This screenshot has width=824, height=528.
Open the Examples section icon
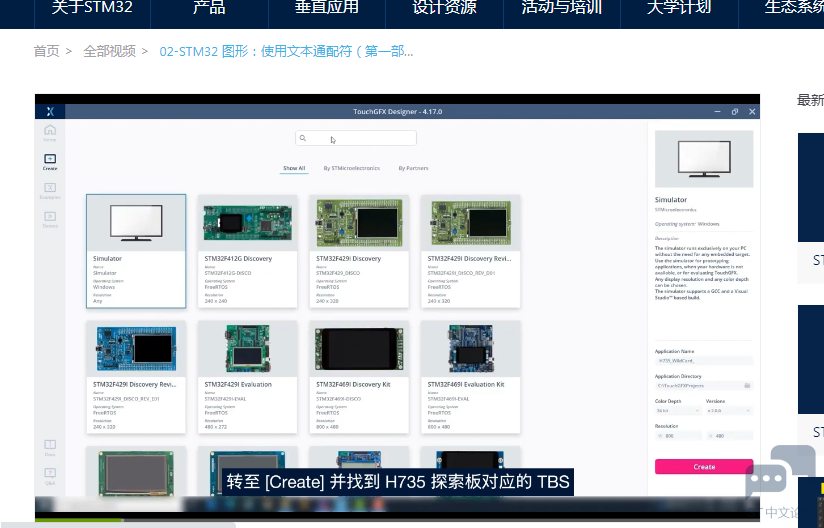(50, 191)
